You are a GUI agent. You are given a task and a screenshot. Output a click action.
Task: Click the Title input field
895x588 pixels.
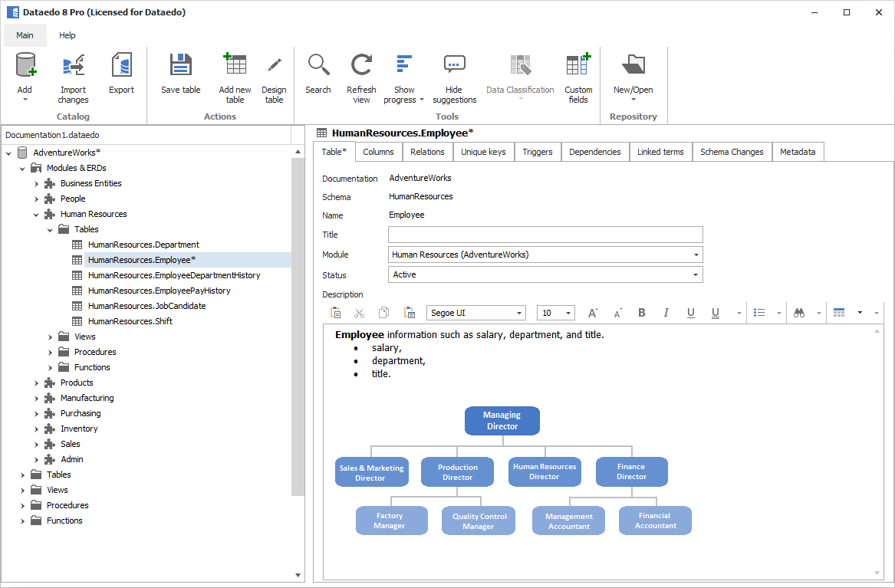point(545,235)
